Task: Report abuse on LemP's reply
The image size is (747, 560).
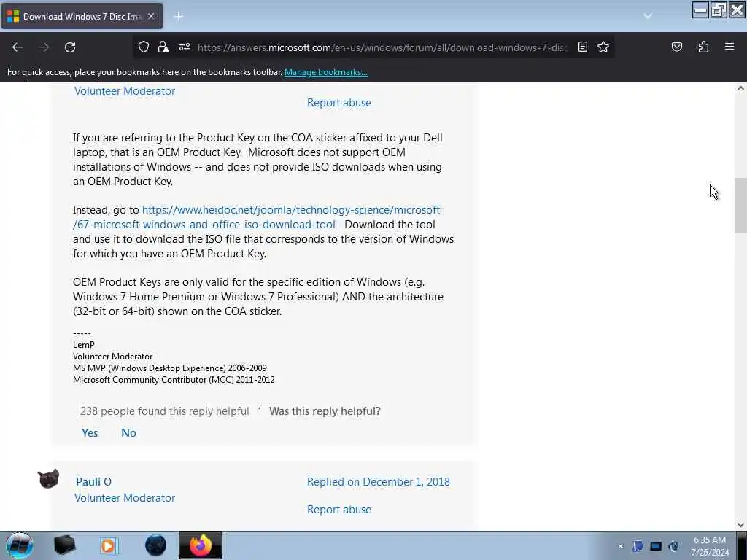Action: pos(339,102)
